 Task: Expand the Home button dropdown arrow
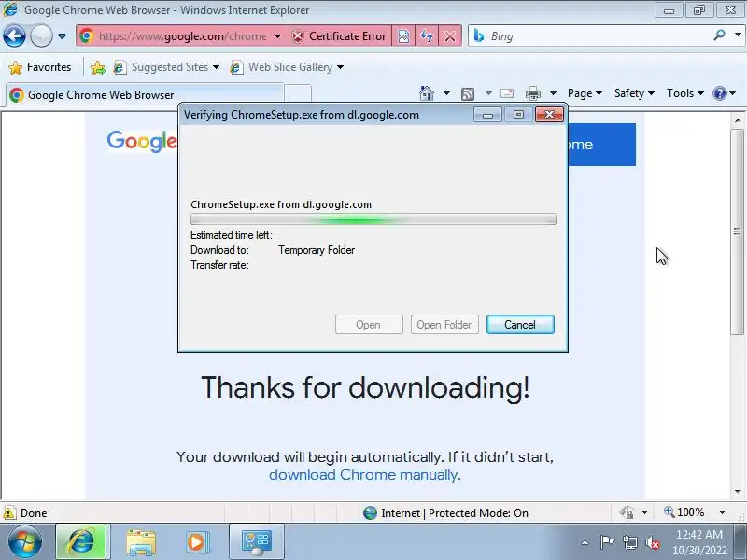pyautogui.click(x=446, y=93)
